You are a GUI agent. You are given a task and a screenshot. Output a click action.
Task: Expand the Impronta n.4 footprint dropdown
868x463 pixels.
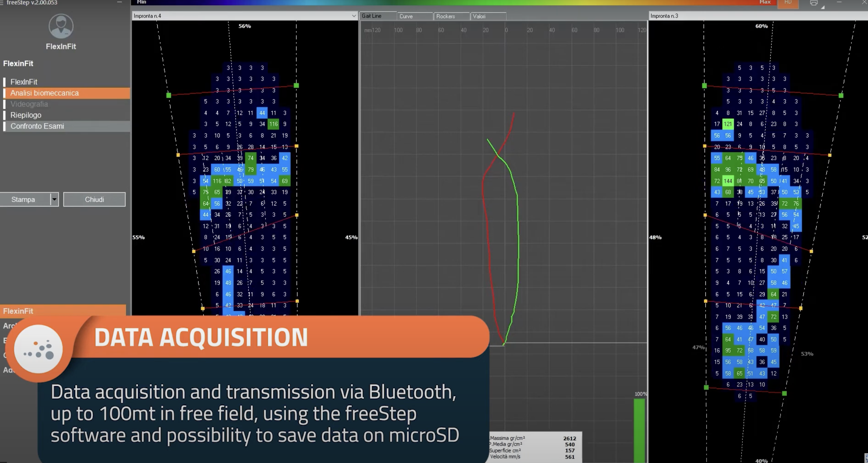point(354,16)
